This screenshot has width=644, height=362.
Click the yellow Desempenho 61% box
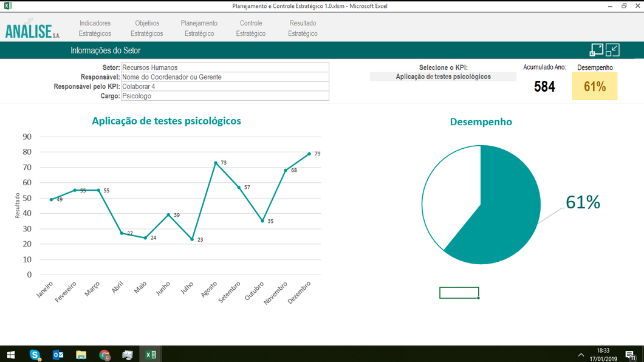(x=595, y=86)
